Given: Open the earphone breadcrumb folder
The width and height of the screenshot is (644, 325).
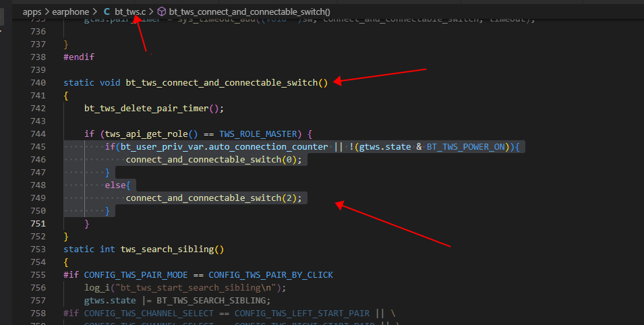Looking at the screenshot, I should 70,12.
